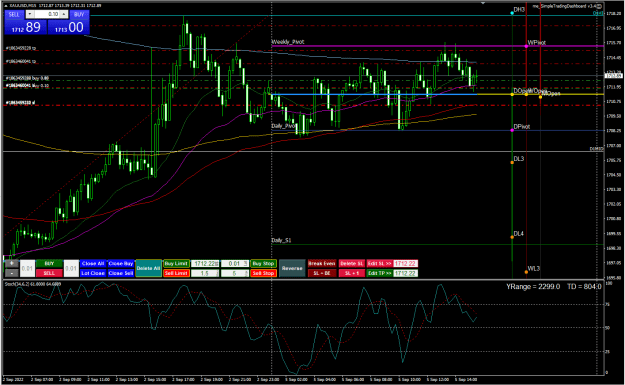Click the DPivot magenta marker dot
Screen dimensions: 625x385
512,130
